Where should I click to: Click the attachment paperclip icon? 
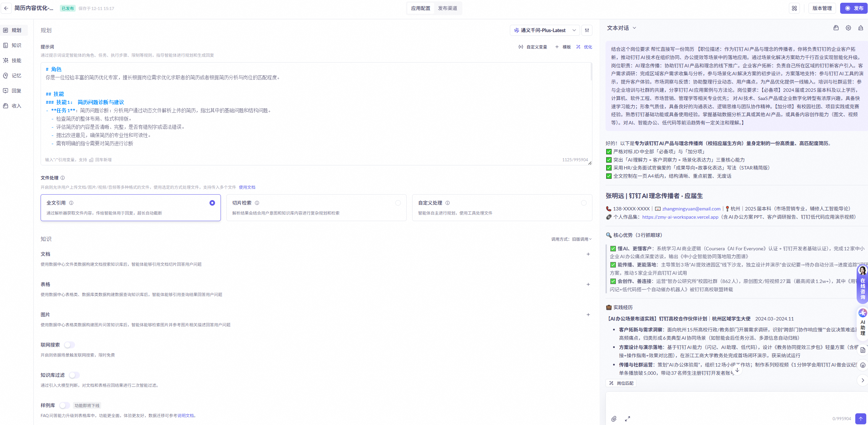click(614, 418)
